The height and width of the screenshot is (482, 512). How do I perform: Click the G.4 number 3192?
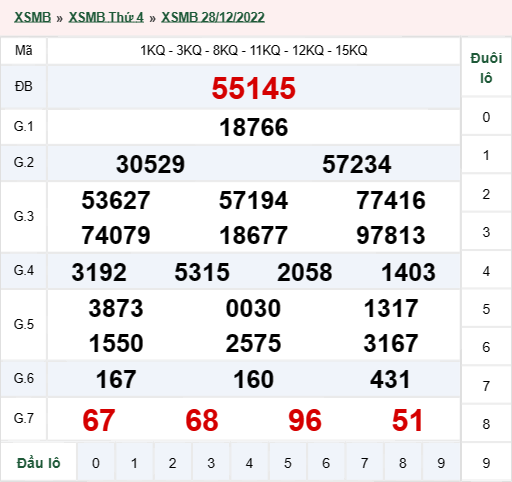[99, 272]
